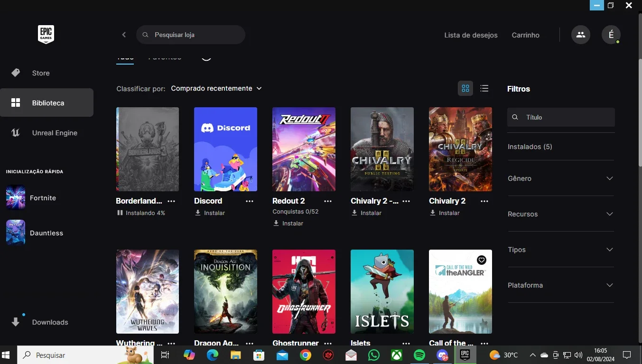
Task: Open Windows Start menu
Action: (x=6, y=355)
